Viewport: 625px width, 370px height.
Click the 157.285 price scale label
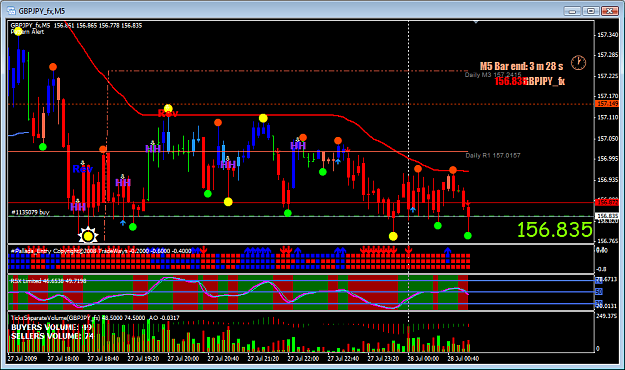607,54
